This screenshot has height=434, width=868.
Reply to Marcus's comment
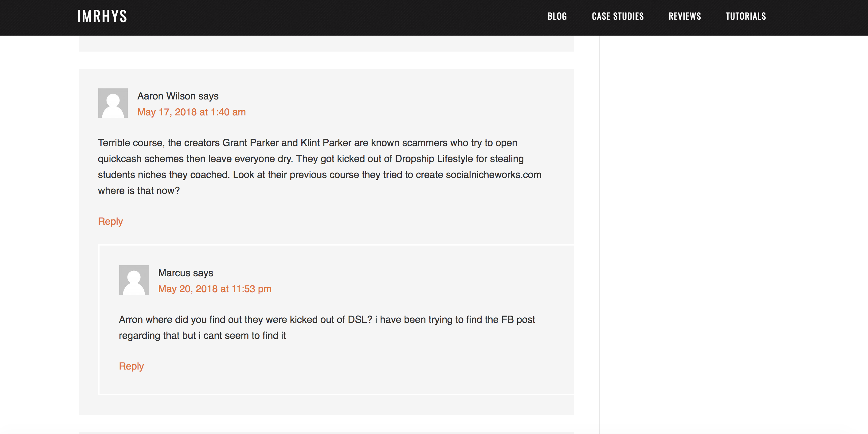131,366
